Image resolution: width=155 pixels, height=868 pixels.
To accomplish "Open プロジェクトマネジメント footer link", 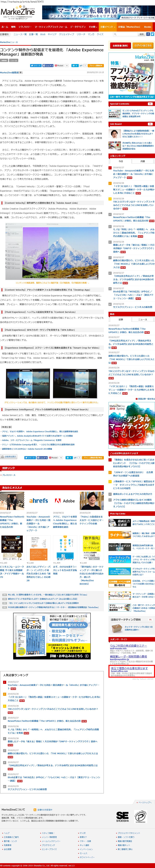I will [128, 833].
